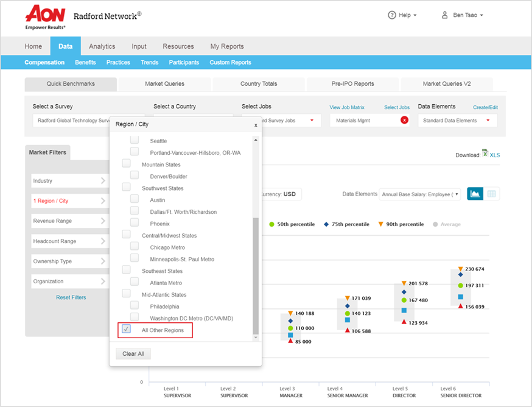Uncheck the All Other Regions checkbox
This screenshot has width=532, height=407.
click(x=126, y=330)
